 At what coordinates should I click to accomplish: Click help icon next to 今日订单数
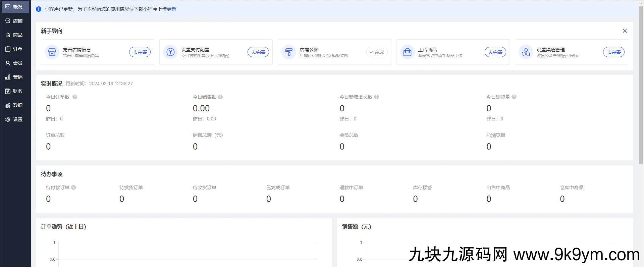75,97
